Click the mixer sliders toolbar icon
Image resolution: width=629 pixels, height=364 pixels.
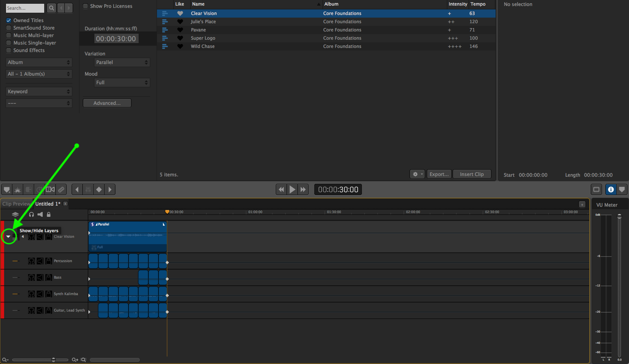[x=88, y=189]
